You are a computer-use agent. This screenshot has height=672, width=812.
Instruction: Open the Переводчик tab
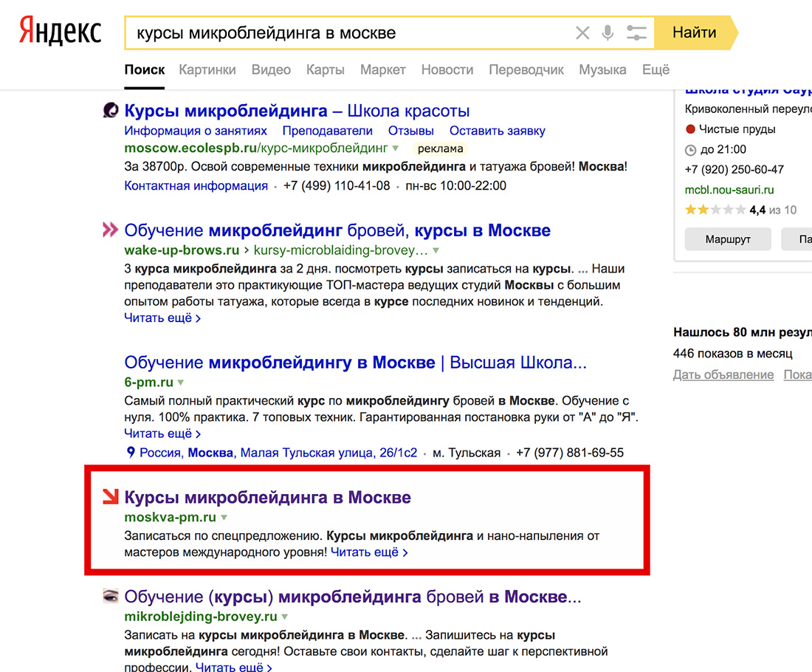[x=526, y=70]
